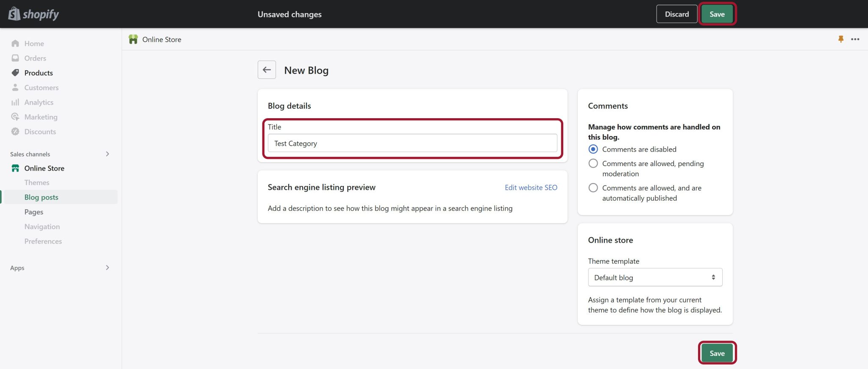Click Search engine listing preview heading
The width and height of the screenshot is (868, 369).
coord(322,187)
